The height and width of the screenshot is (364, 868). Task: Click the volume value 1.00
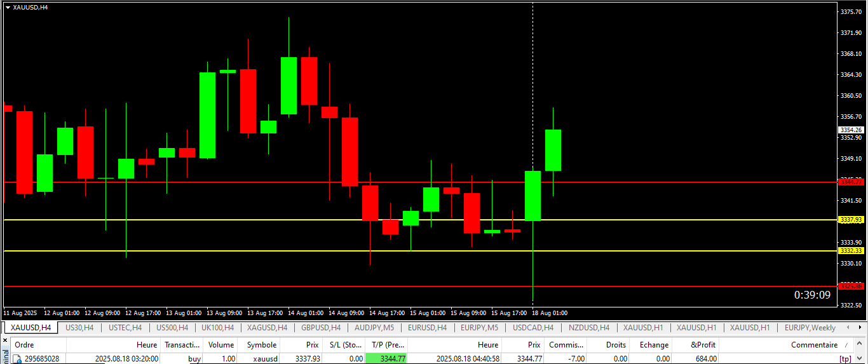pyautogui.click(x=228, y=359)
